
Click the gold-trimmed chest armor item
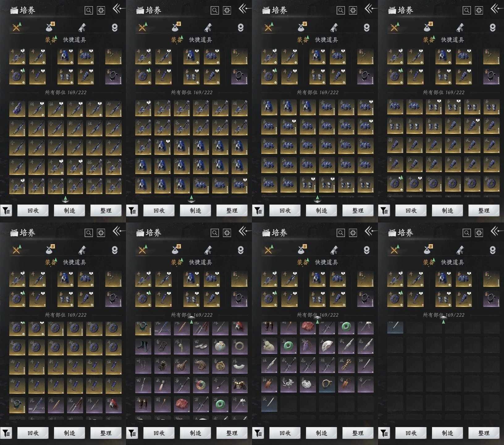(x=239, y=384)
